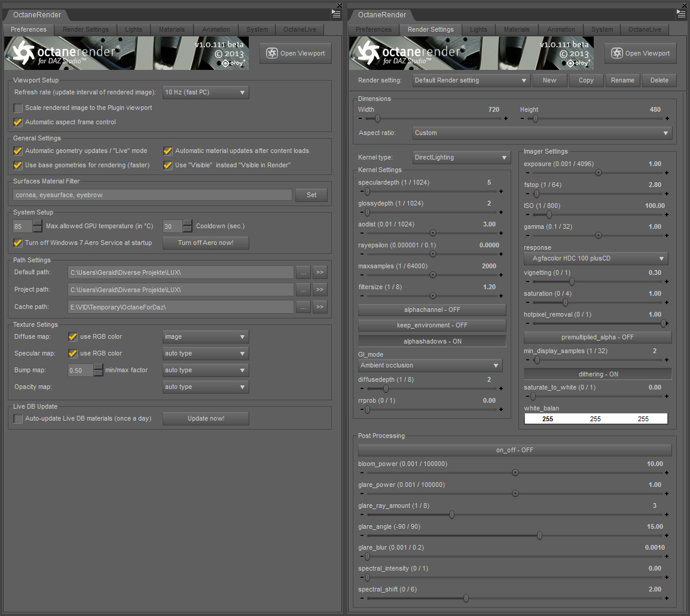Increase Width with the plus icon

[x=506, y=118]
